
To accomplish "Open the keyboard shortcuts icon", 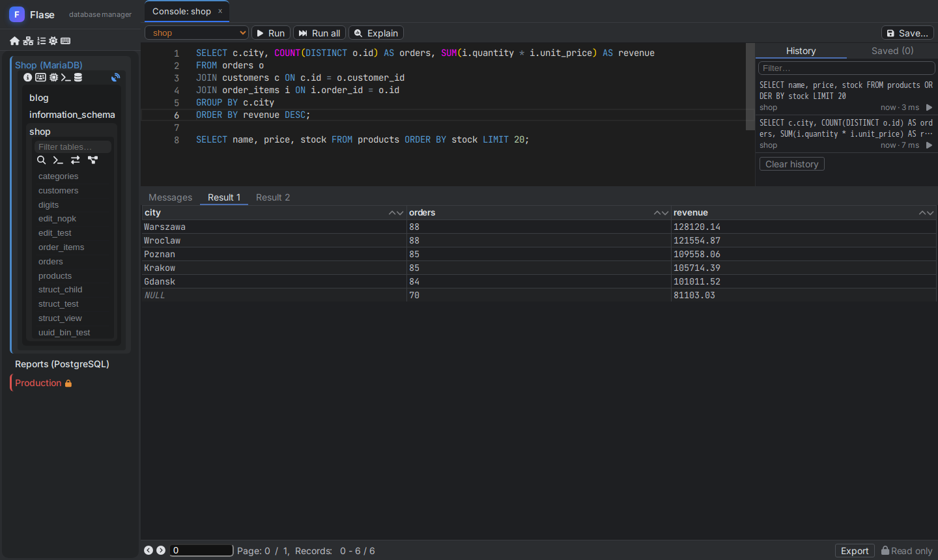I will [65, 41].
